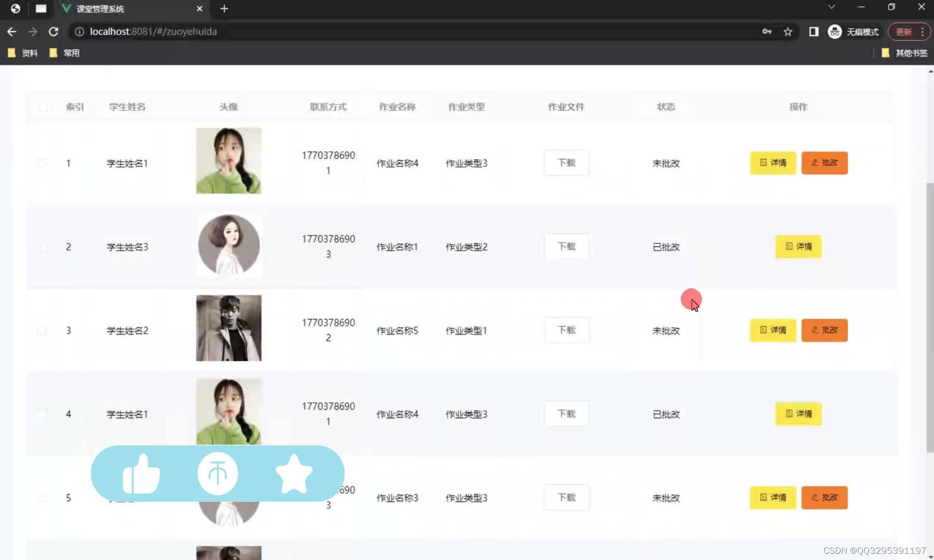The height and width of the screenshot is (560, 934).
Task: Click 下载 for row 3 作业名称5
Action: [567, 330]
